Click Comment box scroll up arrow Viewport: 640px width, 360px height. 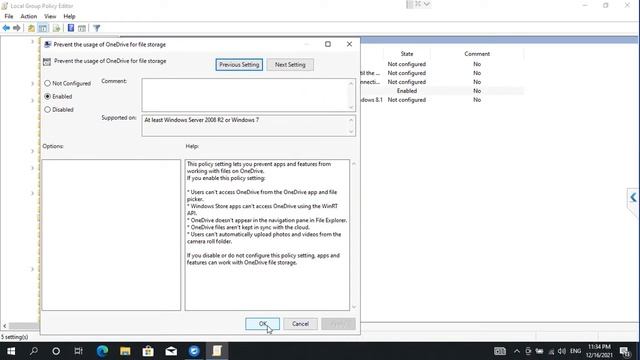[351, 83]
